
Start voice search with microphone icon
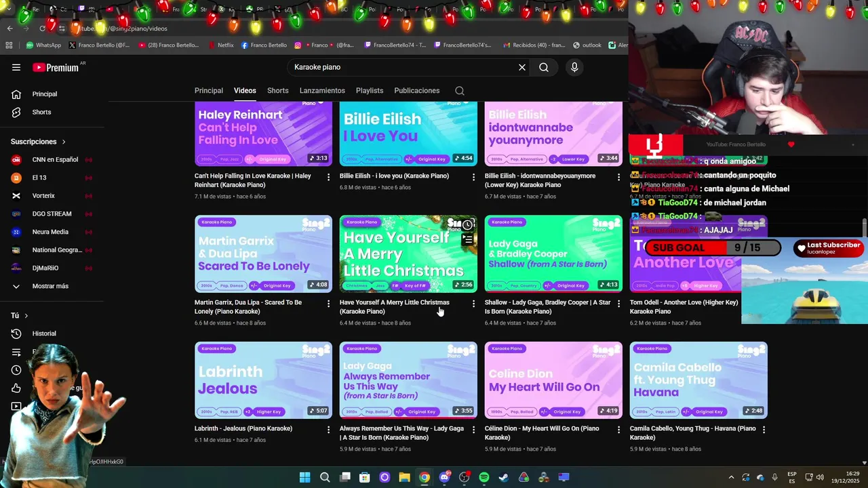click(x=574, y=67)
